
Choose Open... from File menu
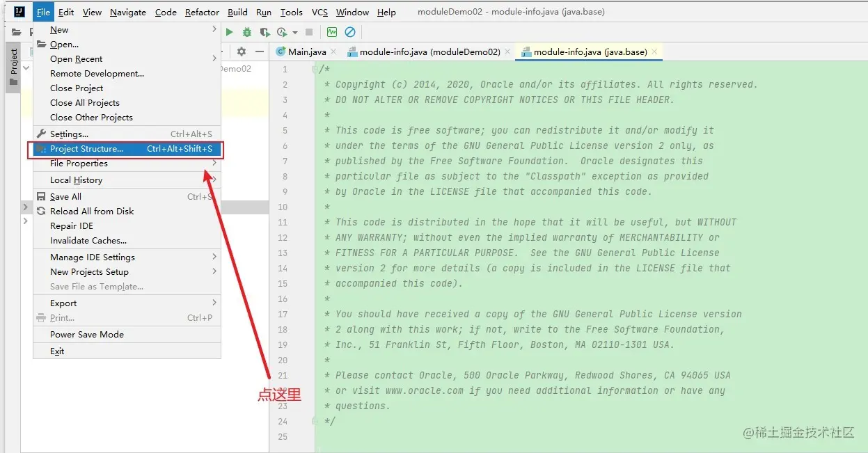point(127,45)
